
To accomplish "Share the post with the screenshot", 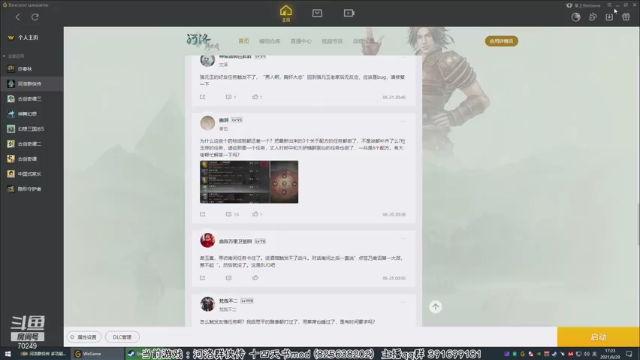I will (x=202, y=214).
